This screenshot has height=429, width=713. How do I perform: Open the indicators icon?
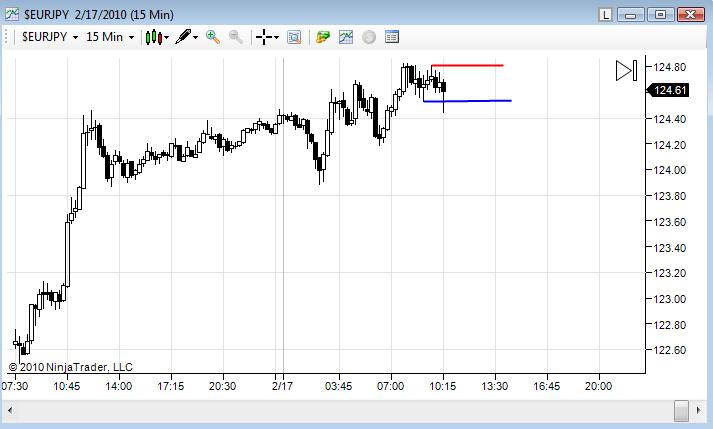346,37
